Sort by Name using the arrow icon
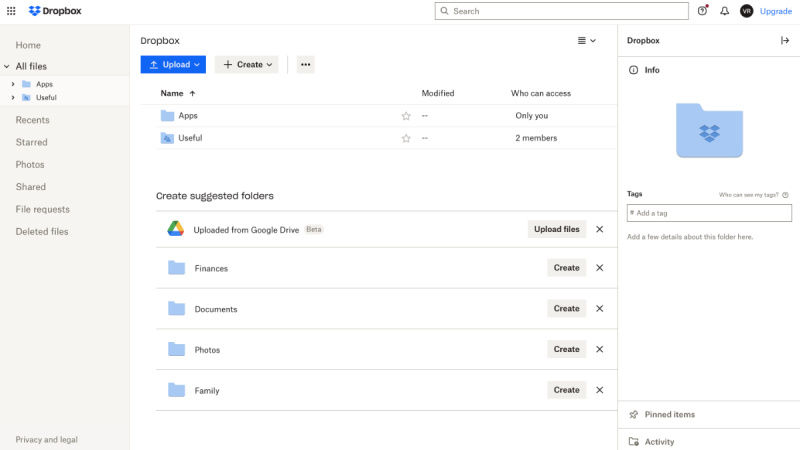 pos(192,93)
